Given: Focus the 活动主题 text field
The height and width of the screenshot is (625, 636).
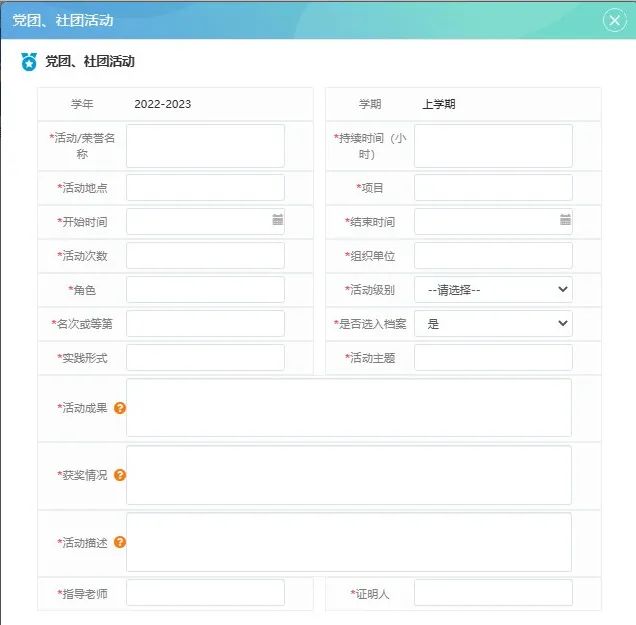Looking at the screenshot, I should pos(493,358).
